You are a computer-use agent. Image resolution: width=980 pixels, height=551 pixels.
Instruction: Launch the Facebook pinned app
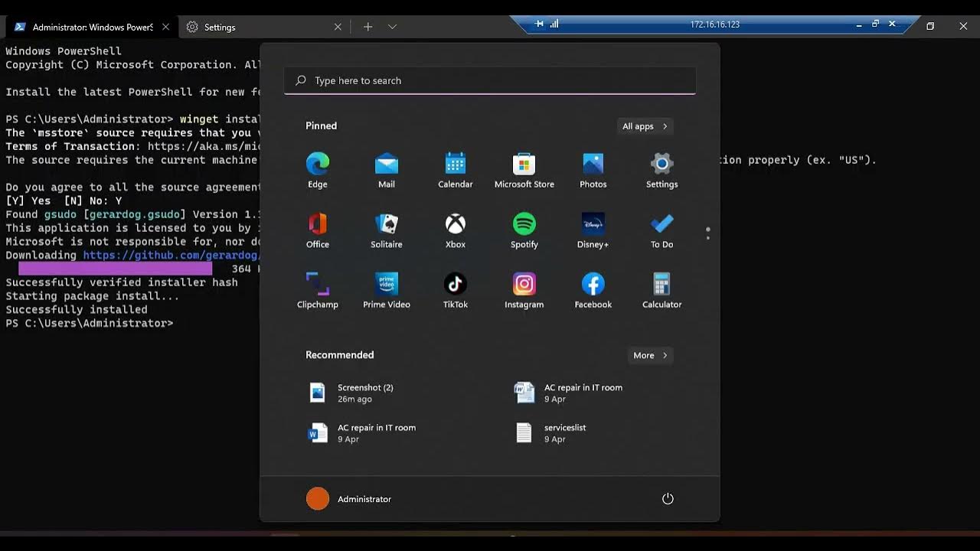tap(593, 291)
